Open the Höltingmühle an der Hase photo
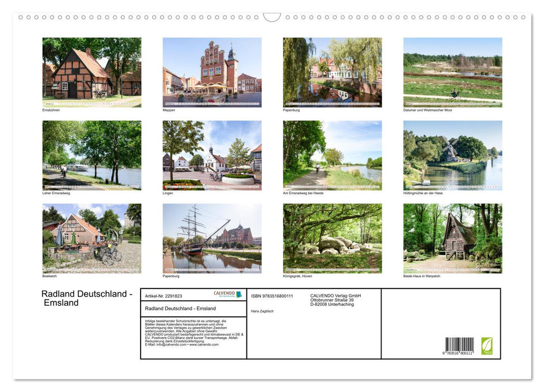The width and height of the screenshot is (544, 392). 453,156
